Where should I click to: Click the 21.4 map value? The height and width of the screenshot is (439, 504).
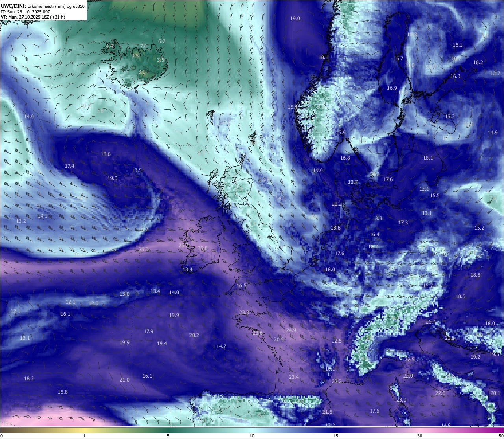431,322
